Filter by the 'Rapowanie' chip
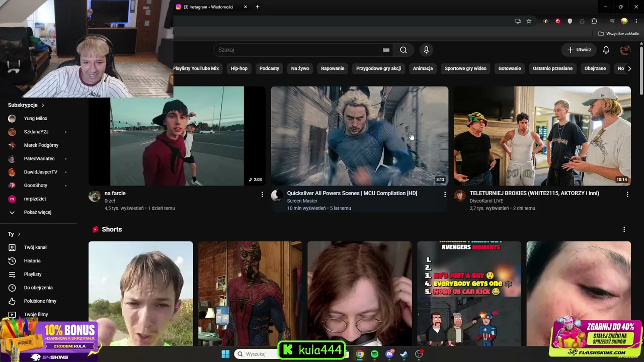644x362 pixels. 333,68
